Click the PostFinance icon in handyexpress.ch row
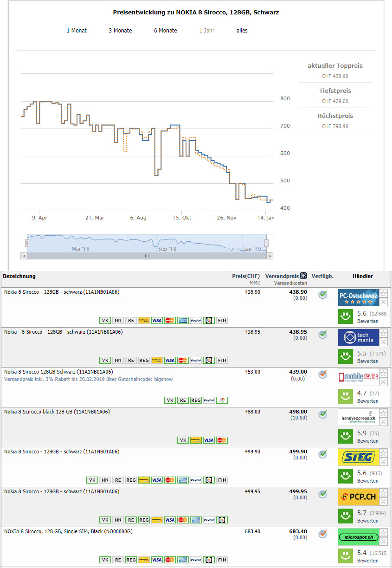Screen dimensions: 392x568 (196, 440)
